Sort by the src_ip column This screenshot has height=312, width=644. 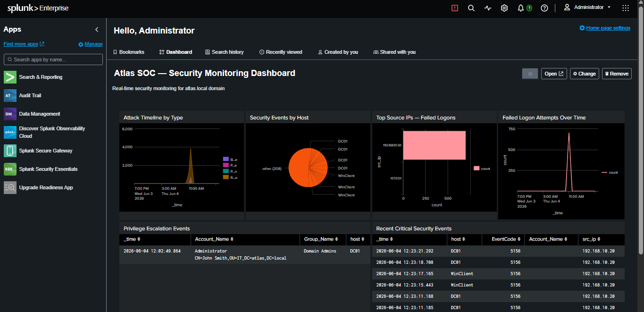coord(592,239)
